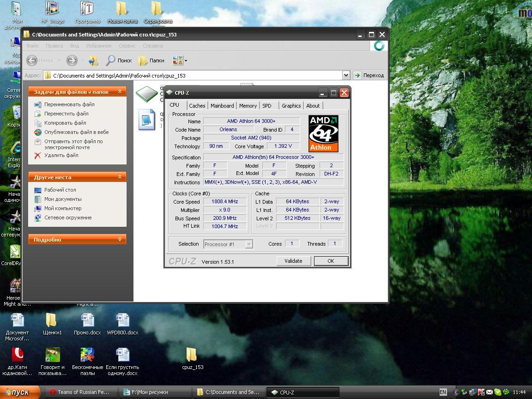Open the About tab in CPU-Z
Screen dimensions: 532x399
[313, 106]
